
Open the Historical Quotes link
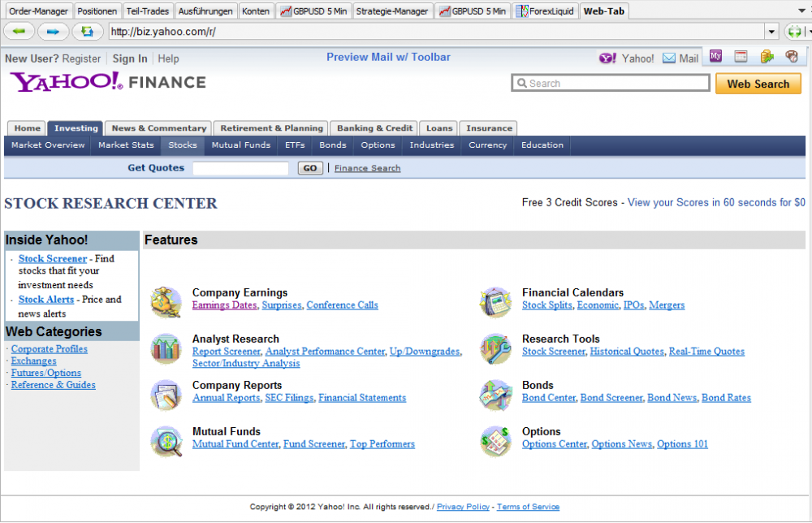627,351
